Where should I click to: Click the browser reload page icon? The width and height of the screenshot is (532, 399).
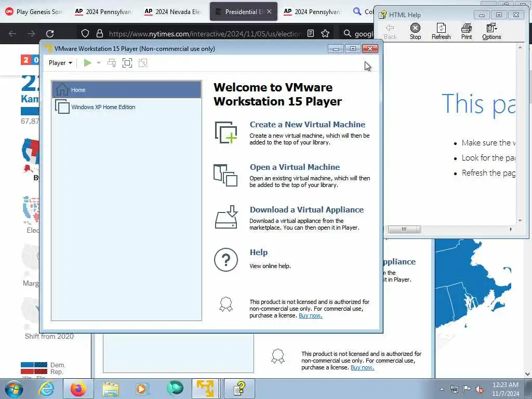pos(50,34)
